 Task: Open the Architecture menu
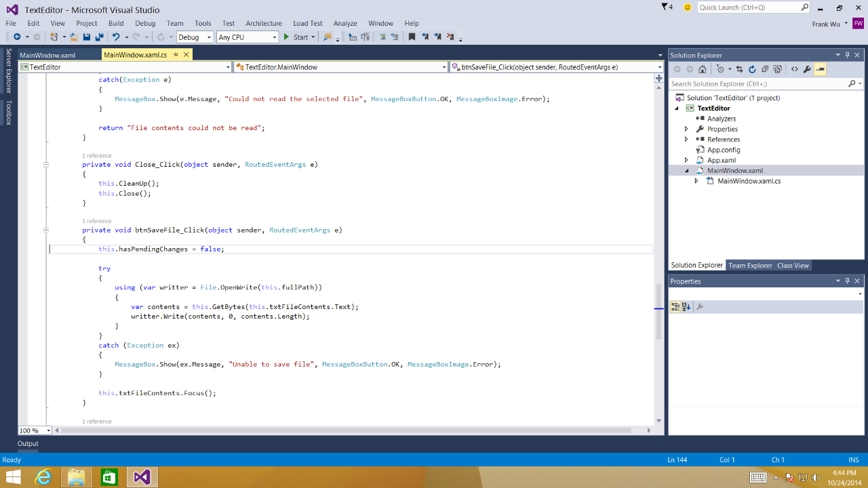pos(264,23)
